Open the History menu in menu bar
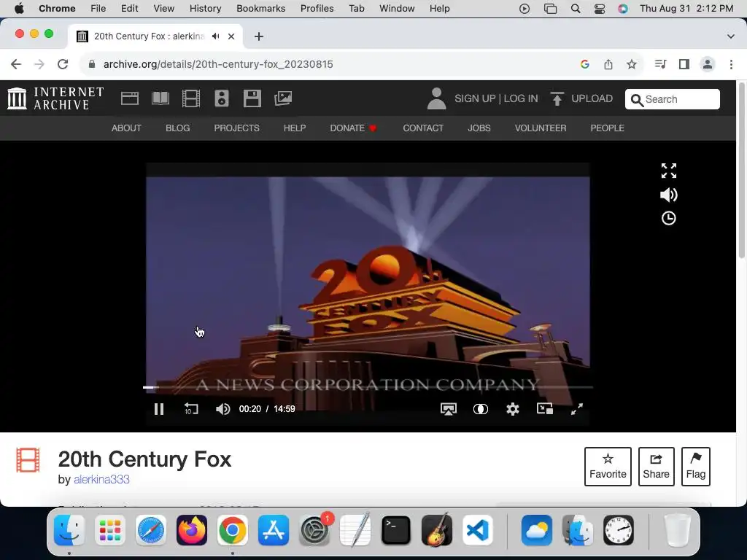The image size is (747, 560). [x=205, y=9]
